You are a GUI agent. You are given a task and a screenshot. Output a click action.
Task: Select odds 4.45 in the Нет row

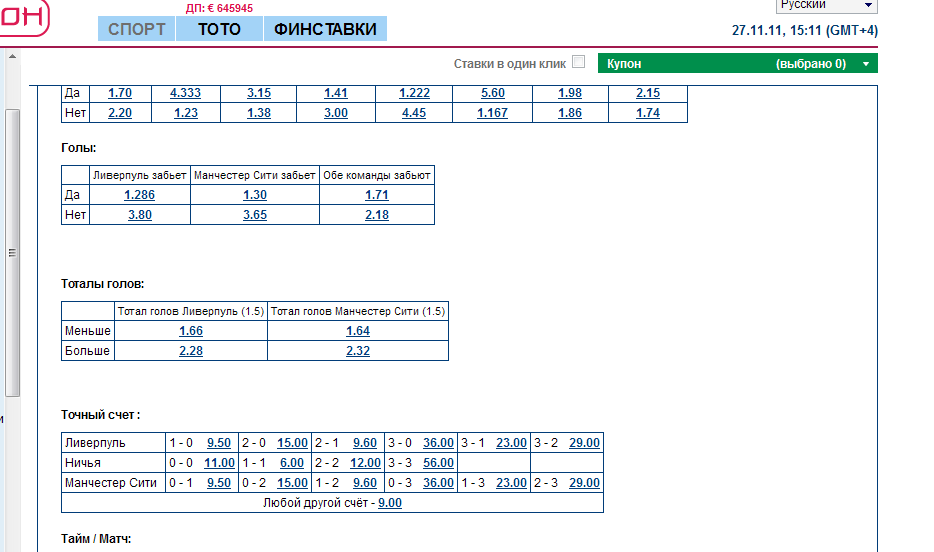pos(414,113)
